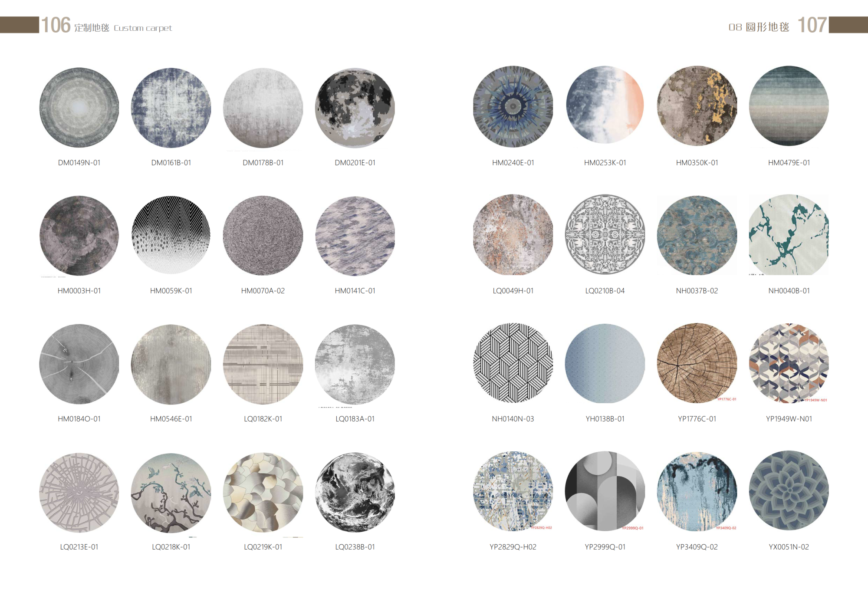Open the zigzag HM0059K-01 carpet sample
868x589 pixels.
(171, 235)
